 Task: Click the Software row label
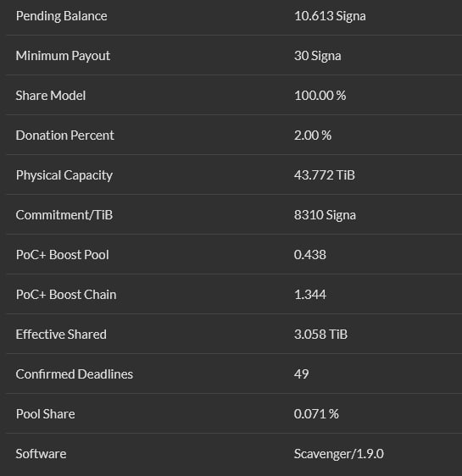[x=41, y=454]
